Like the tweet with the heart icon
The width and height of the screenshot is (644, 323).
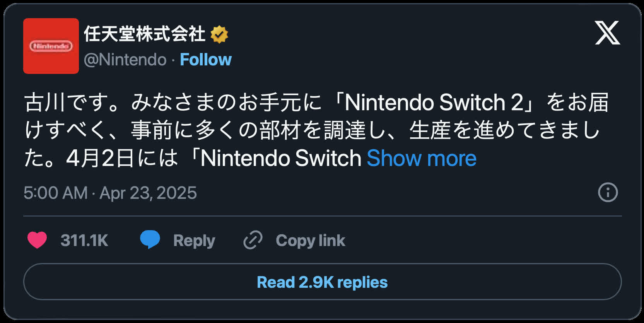pyautogui.click(x=37, y=240)
